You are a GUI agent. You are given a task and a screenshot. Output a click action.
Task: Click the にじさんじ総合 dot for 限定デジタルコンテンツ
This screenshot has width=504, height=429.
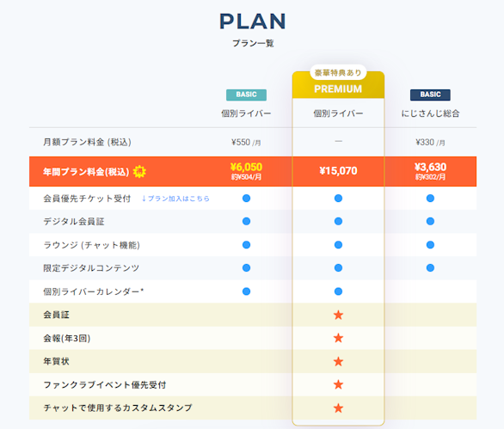click(430, 267)
